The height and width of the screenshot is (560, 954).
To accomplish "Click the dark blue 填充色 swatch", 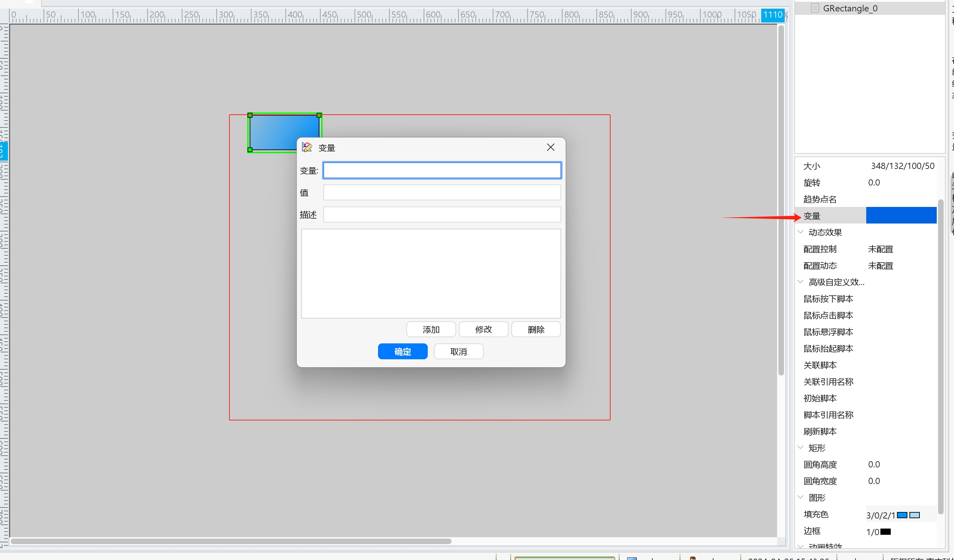I will pos(902,515).
